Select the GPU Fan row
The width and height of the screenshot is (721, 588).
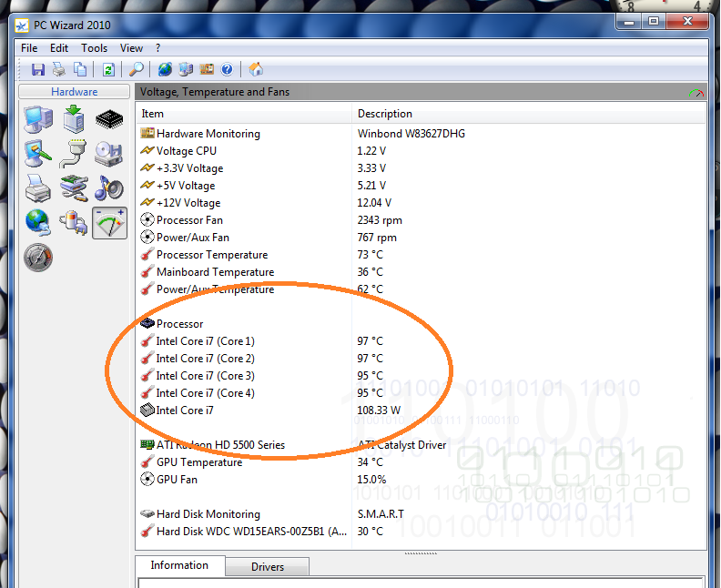click(x=421, y=480)
